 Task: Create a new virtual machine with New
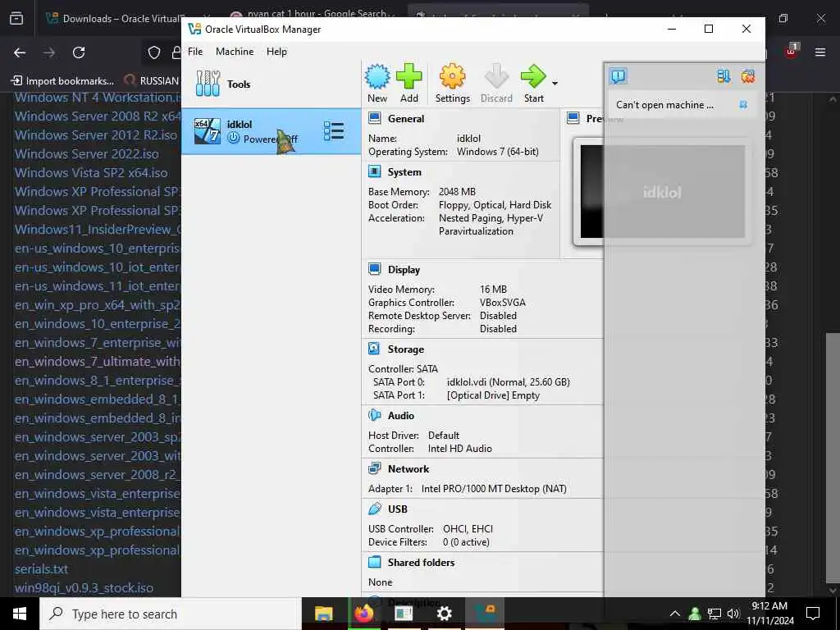377,84
